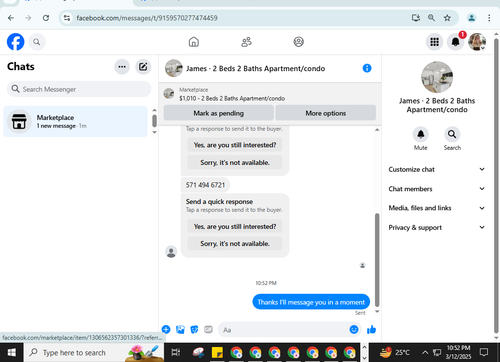Click chat list scrollbar
This screenshot has height=362, width=500.
click(154, 121)
